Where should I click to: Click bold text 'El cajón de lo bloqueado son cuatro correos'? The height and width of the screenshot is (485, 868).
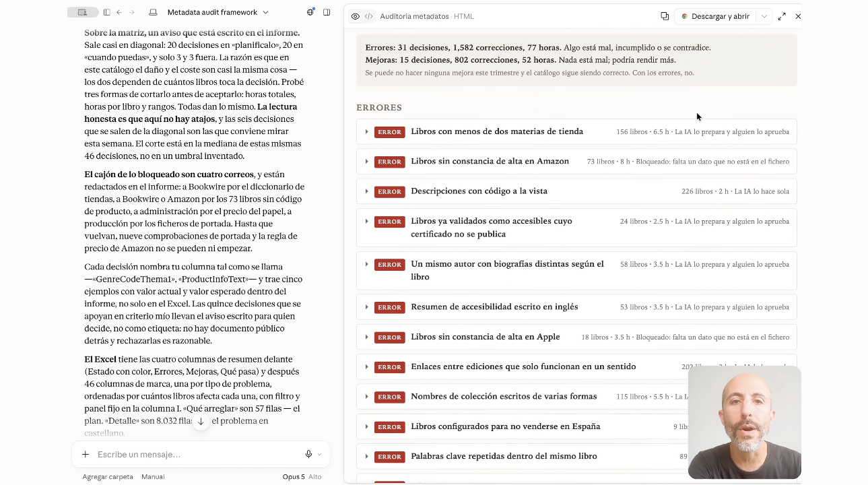(170, 174)
